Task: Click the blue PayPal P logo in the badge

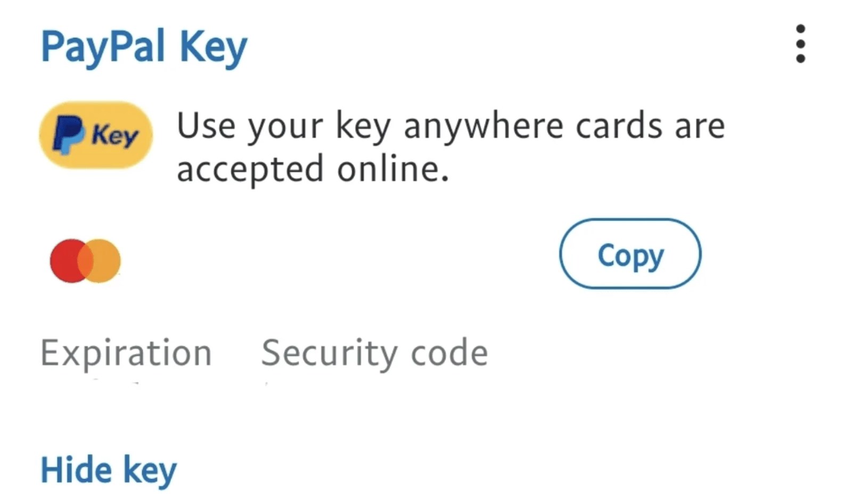Action: point(68,135)
